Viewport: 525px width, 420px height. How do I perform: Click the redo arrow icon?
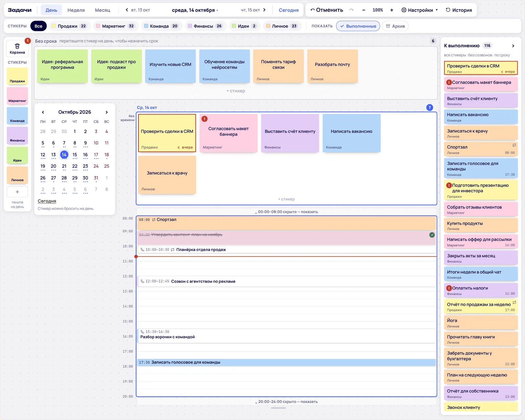click(x=351, y=10)
